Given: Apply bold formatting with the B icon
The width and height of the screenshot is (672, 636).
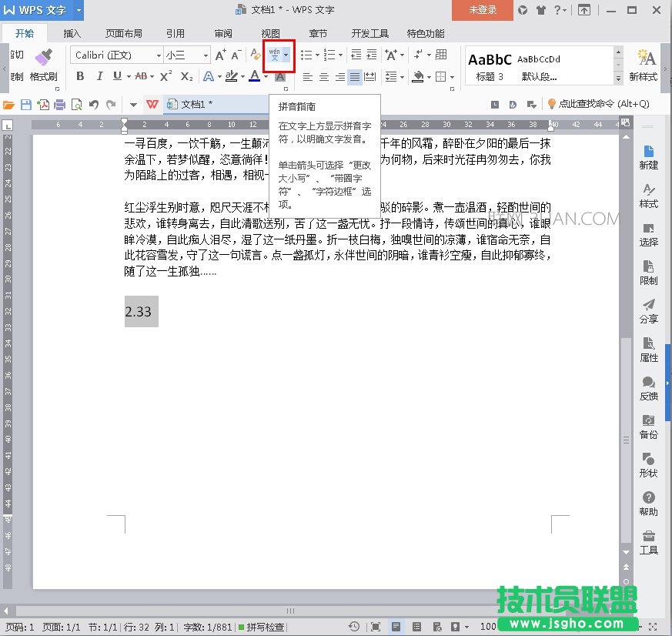Looking at the screenshot, I should [x=81, y=76].
